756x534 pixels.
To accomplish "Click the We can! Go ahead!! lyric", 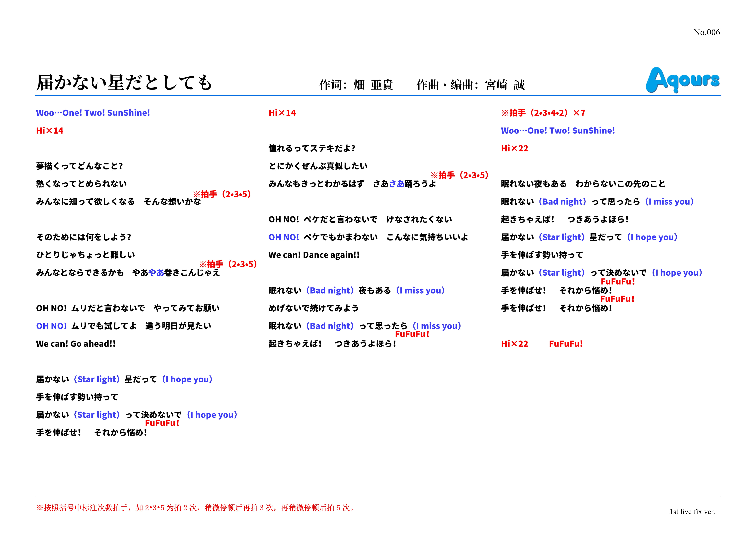I will pos(76,344).
